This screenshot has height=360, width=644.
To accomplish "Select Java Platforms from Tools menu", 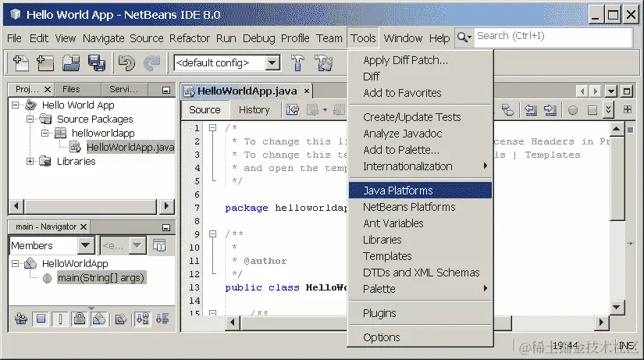I will coord(420,191).
